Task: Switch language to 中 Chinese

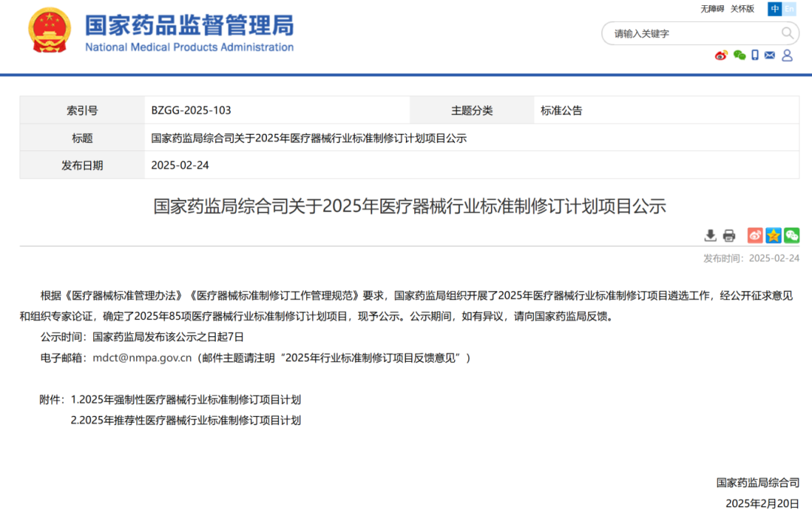Action: coord(774,9)
